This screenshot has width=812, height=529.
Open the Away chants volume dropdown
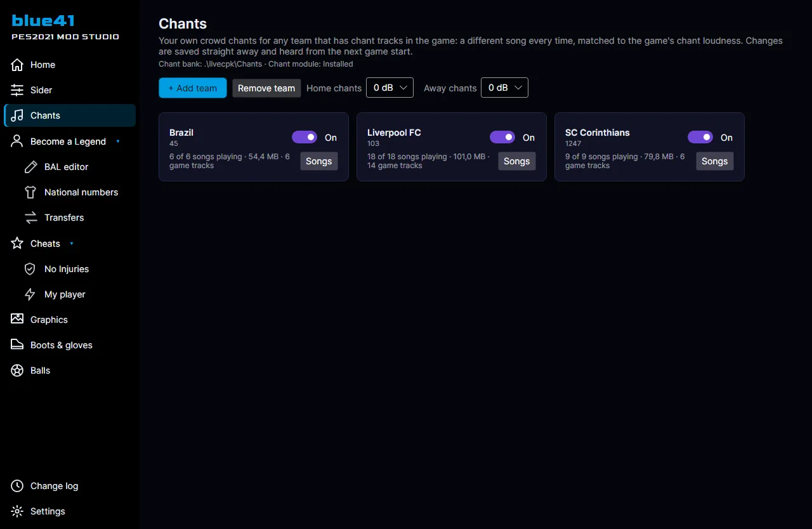tap(504, 88)
